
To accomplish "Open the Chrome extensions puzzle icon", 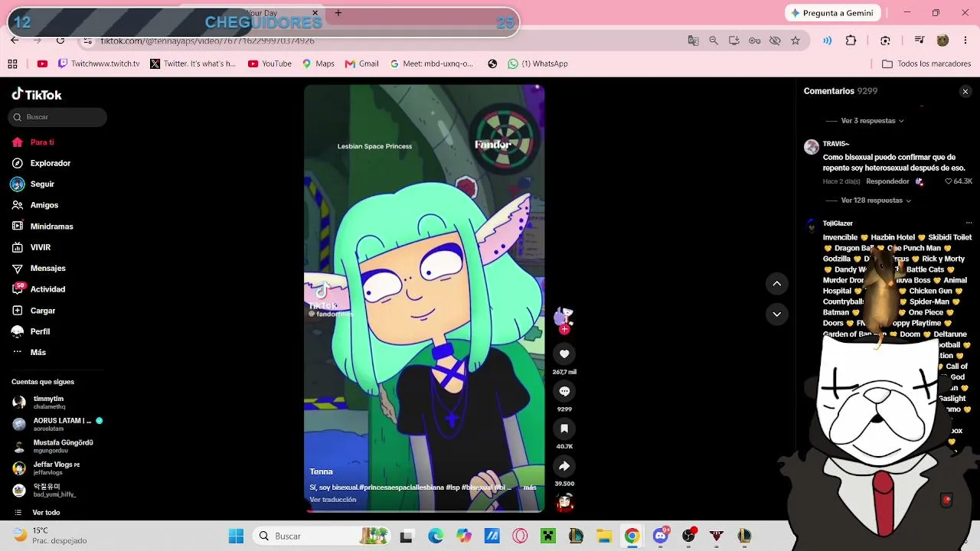I will [851, 41].
